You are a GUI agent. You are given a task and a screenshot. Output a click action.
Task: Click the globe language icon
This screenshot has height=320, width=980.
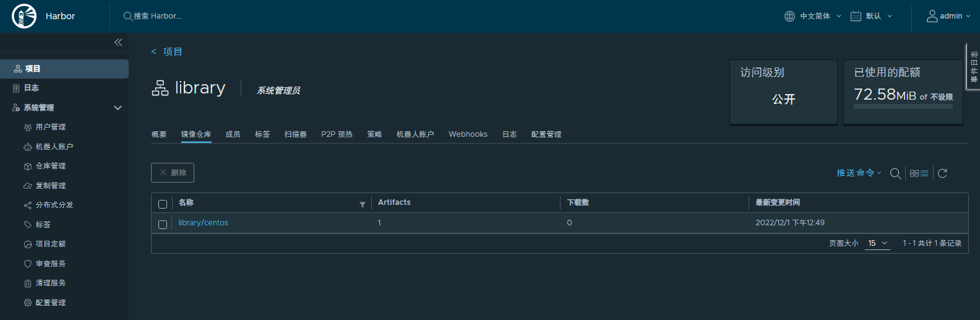coord(789,16)
